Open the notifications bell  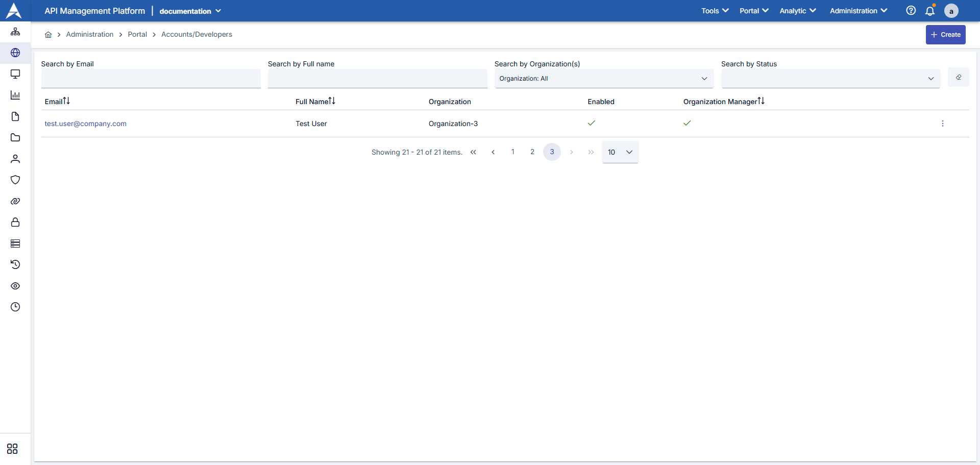click(x=930, y=11)
